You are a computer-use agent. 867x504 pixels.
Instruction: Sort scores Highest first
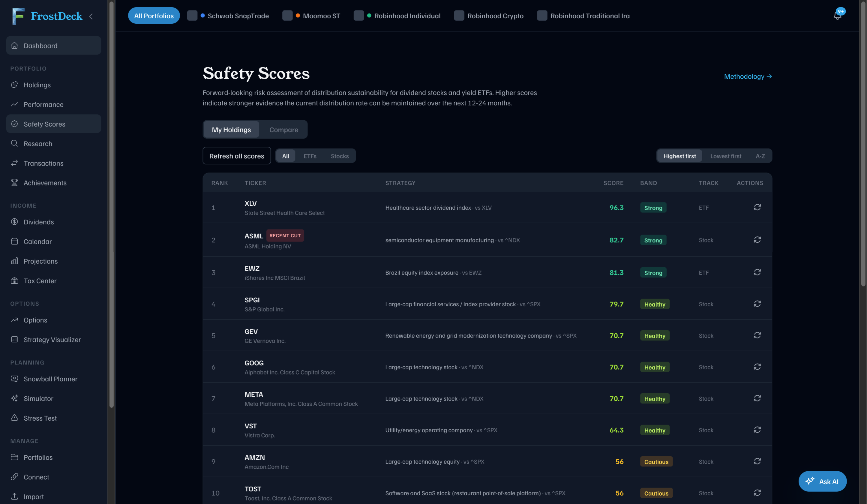(679, 156)
